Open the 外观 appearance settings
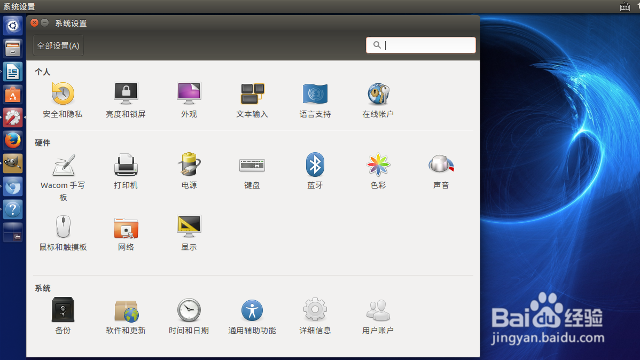640x360 pixels. (189, 100)
